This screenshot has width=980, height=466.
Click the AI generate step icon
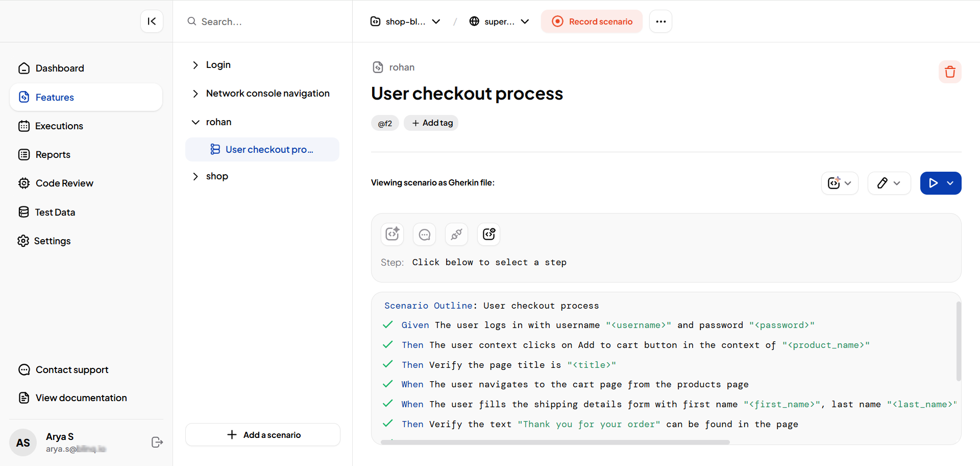click(x=392, y=234)
